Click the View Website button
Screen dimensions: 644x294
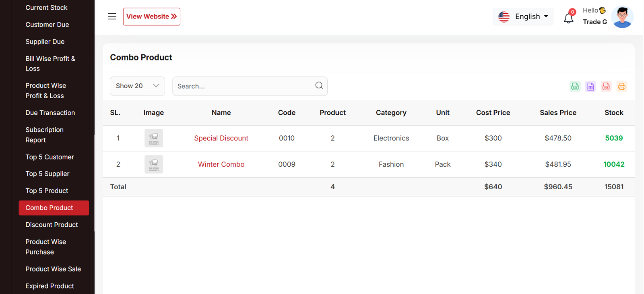click(x=151, y=17)
